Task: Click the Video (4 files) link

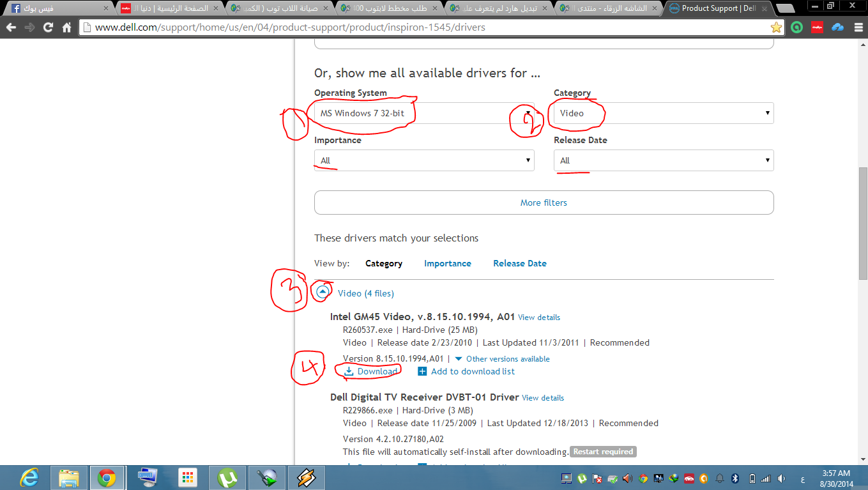Action: [366, 293]
